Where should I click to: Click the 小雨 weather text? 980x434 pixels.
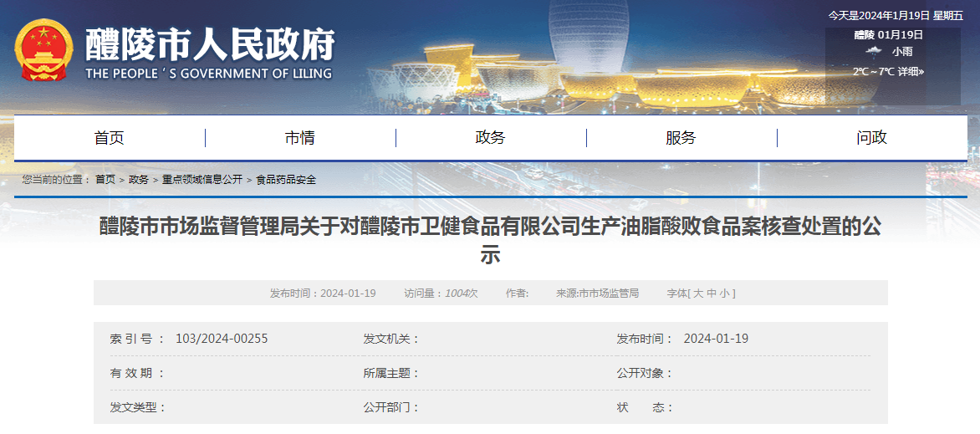902,52
